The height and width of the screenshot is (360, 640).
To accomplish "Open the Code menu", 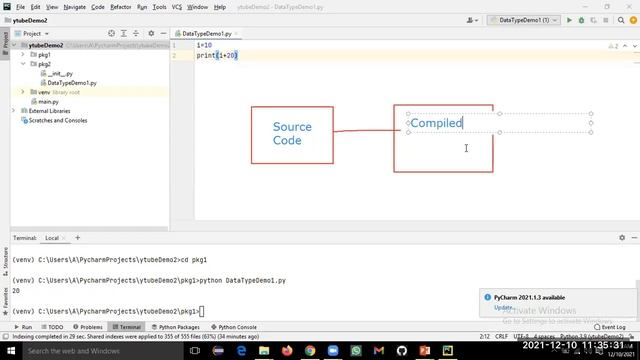I will click(98, 7).
